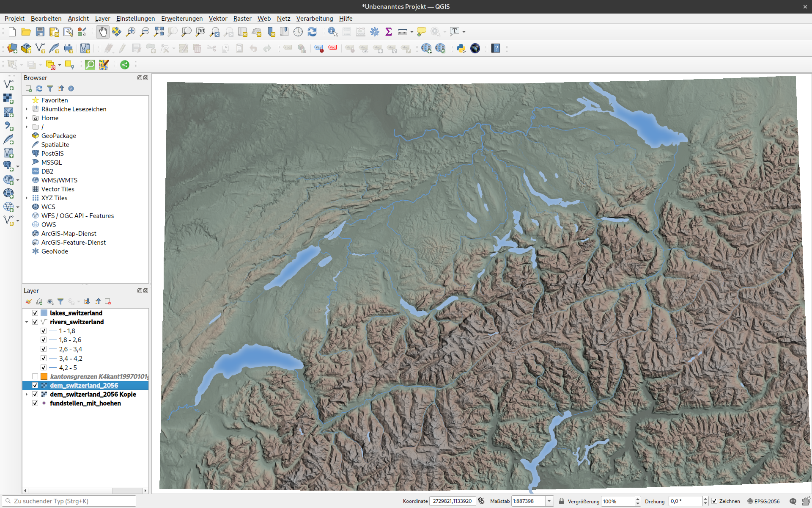Open the Verarbeitung menu

point(314,18)
